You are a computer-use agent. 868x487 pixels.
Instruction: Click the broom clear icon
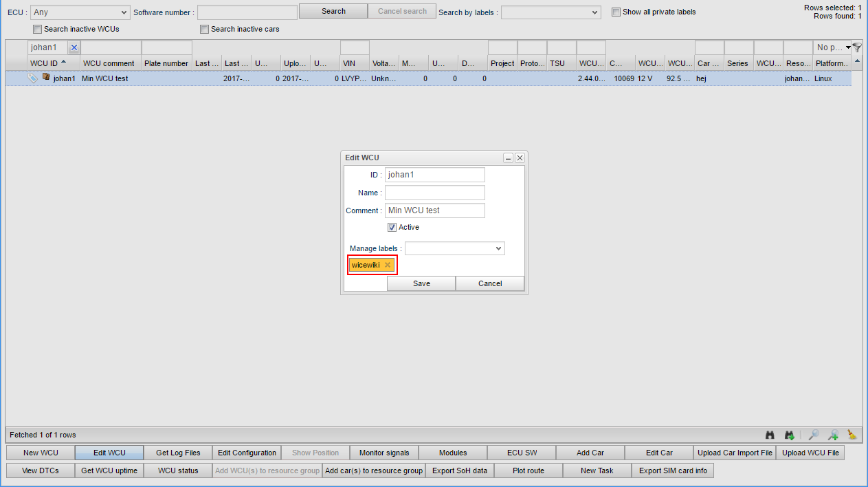[852, 435]
